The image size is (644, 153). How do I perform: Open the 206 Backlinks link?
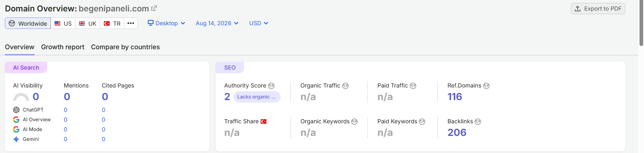point(457,133)
